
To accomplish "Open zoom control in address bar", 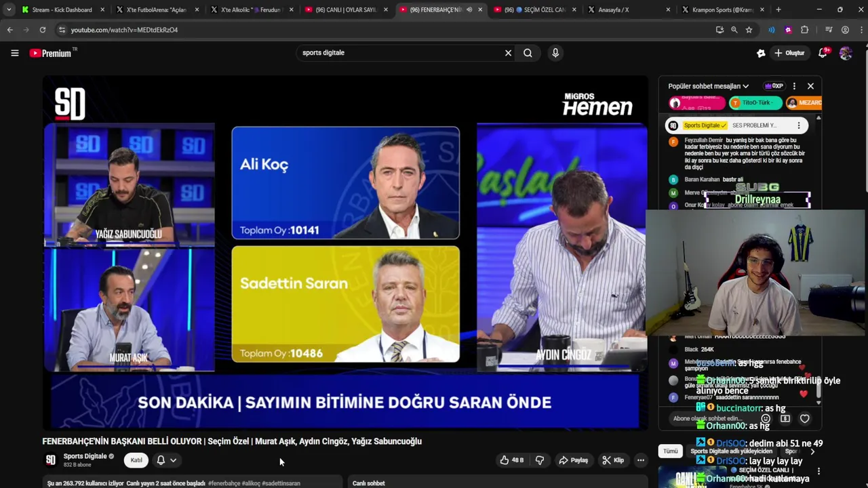I will coord(734,30).
